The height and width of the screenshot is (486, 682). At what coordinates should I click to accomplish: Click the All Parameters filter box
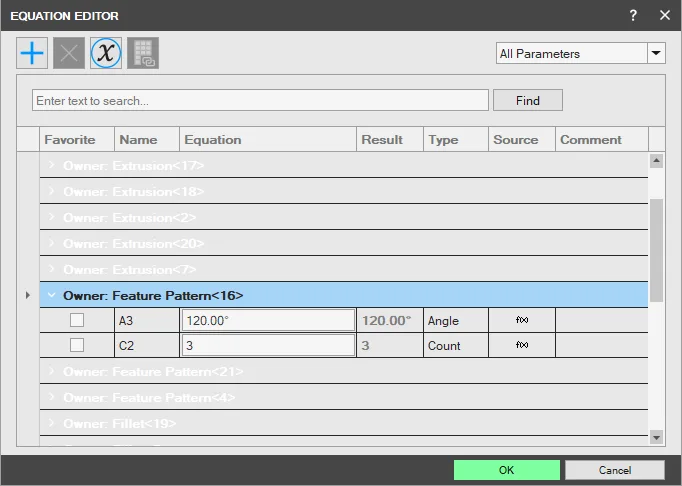572,53
